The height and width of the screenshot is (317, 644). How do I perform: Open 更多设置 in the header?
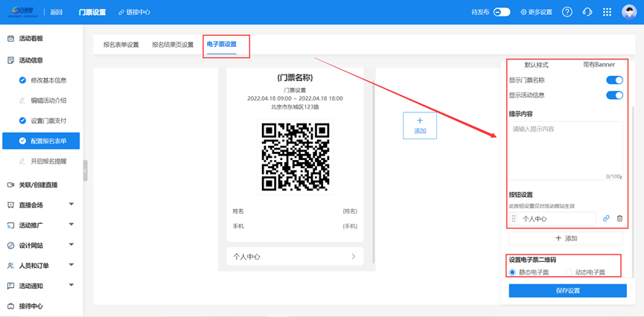[536, 12]
